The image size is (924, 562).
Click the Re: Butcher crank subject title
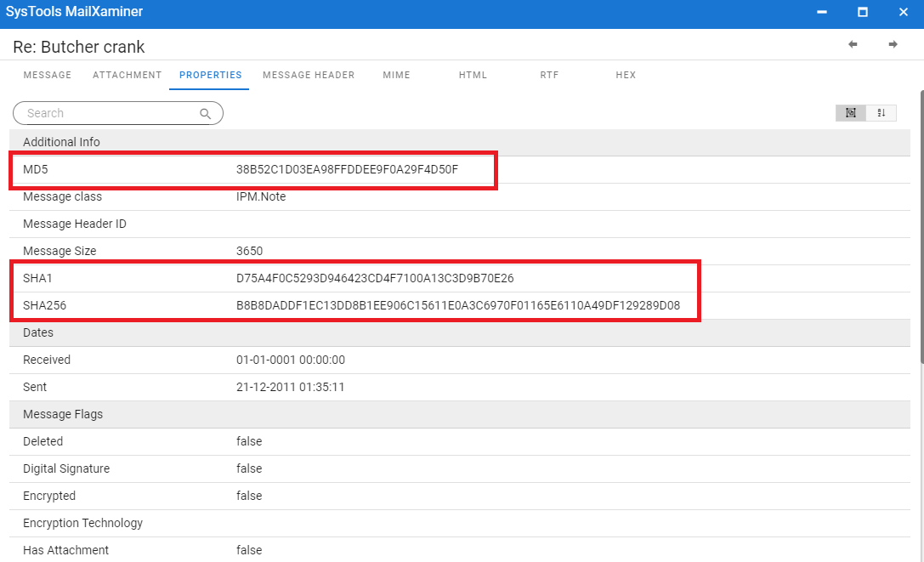click(x=78, y=47)
